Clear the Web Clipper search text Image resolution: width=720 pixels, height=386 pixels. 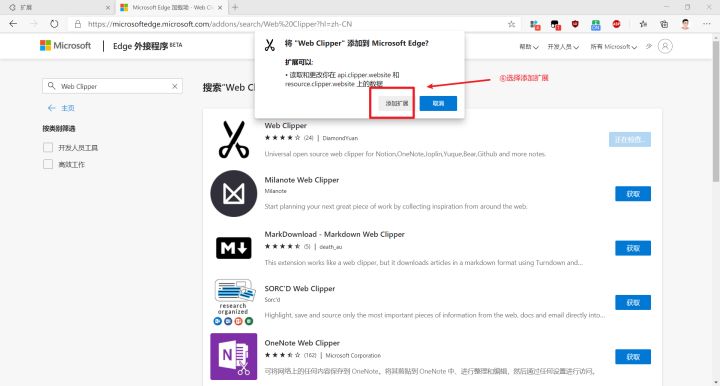(174, 86)
